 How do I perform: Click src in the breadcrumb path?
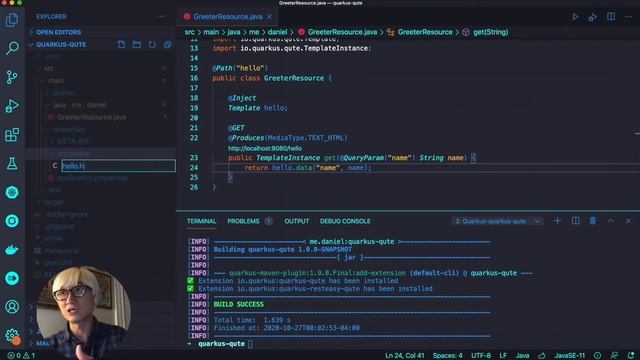point(189,32)
